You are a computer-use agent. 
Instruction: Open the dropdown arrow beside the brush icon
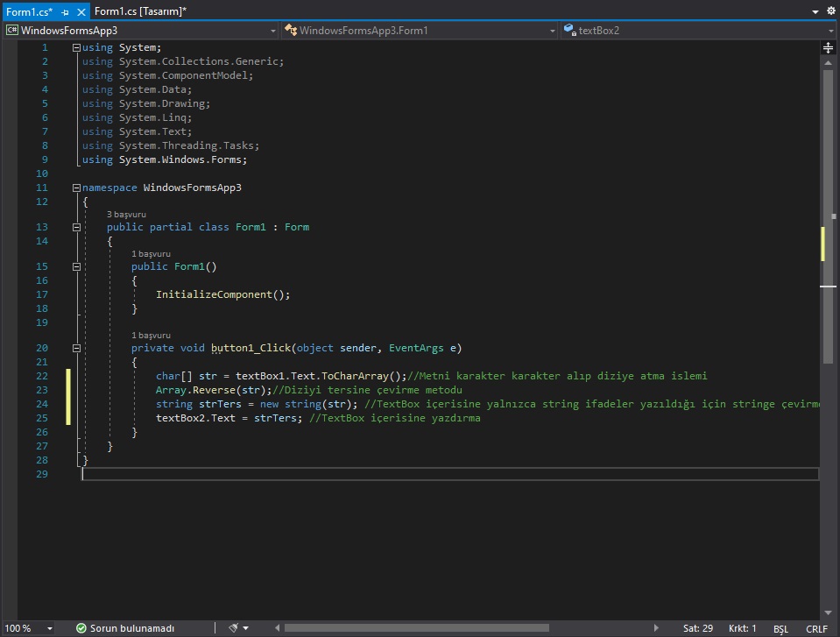(246, 628)
